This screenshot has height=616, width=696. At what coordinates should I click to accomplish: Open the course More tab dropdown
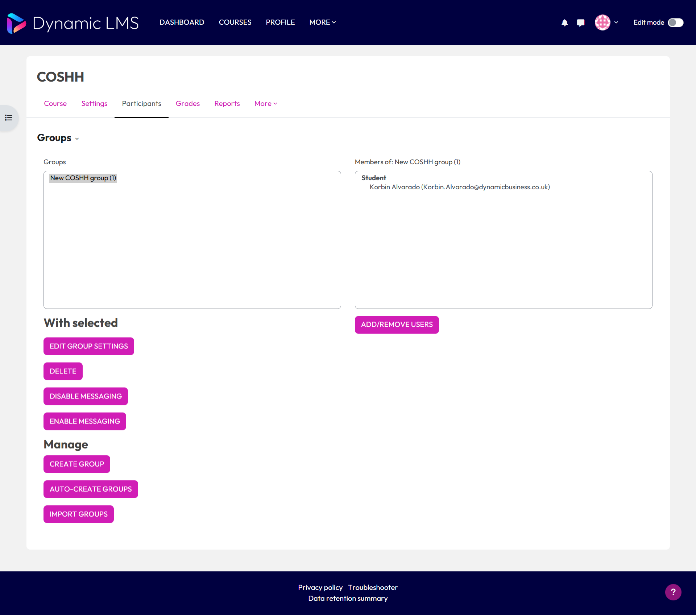pos(266,104)
